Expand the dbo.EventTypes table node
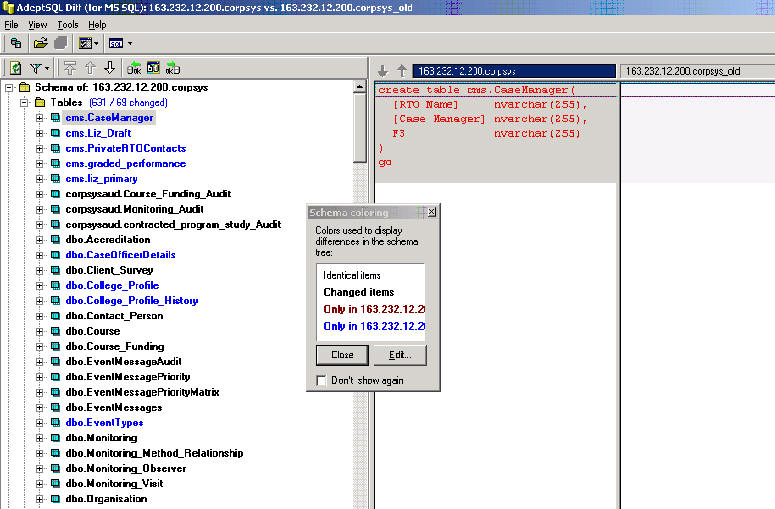Screen dimensions: 775x509 click(x=40, y=423)
